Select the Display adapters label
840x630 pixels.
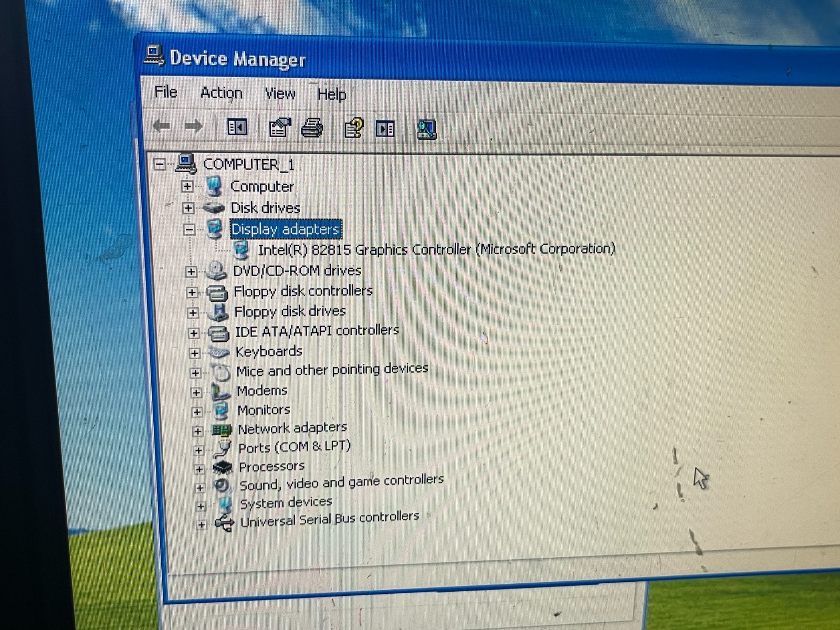(286, 229)
